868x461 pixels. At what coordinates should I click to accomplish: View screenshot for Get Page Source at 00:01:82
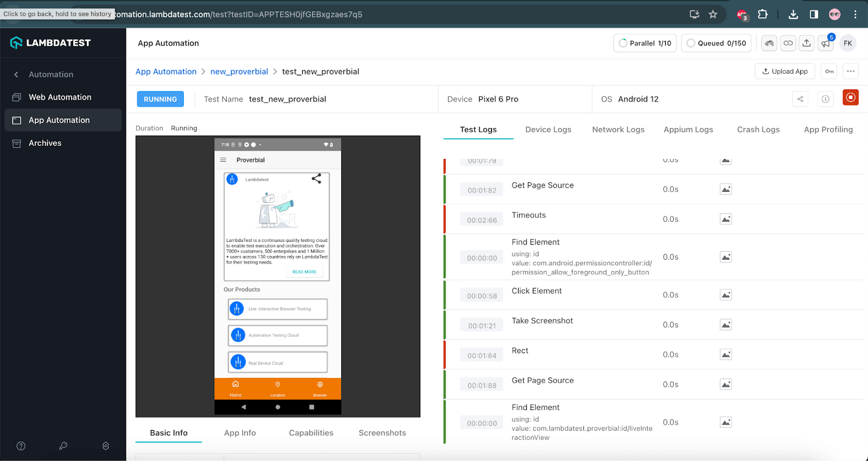tap(726, 189)
